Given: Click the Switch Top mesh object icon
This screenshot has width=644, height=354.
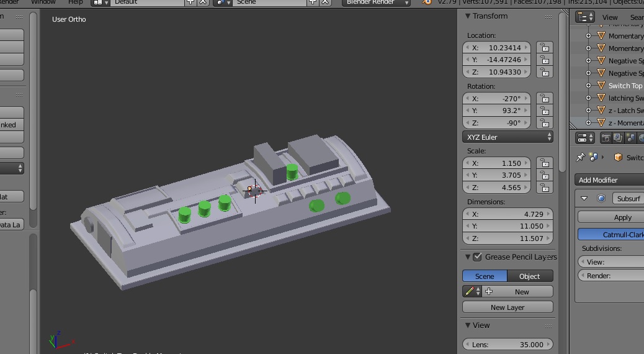Looking at the screenshot, I should 601,86.
